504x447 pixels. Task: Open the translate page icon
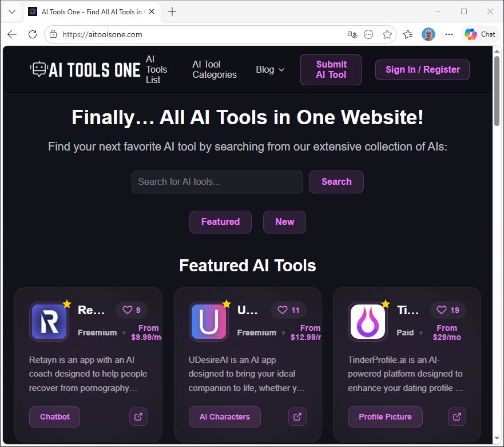(352, 34)
